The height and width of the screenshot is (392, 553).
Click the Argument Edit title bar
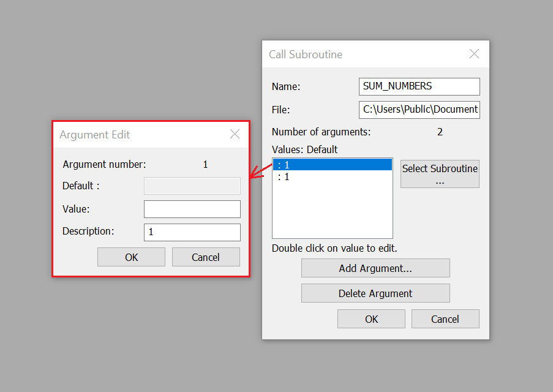[x=141, y=134]
